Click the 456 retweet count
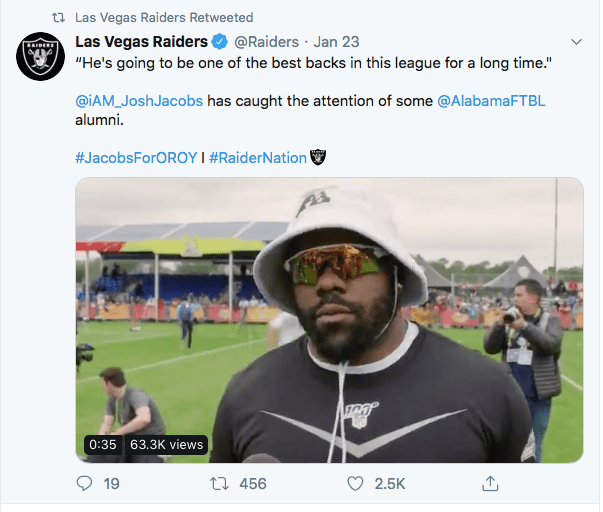 253,483
